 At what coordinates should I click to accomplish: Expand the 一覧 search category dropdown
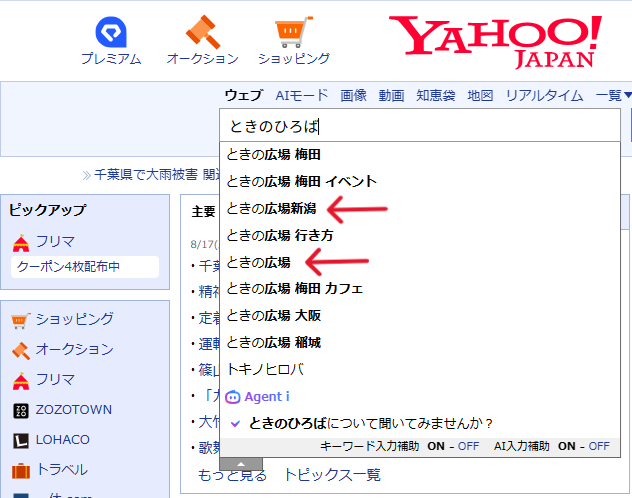pos(613,95)
